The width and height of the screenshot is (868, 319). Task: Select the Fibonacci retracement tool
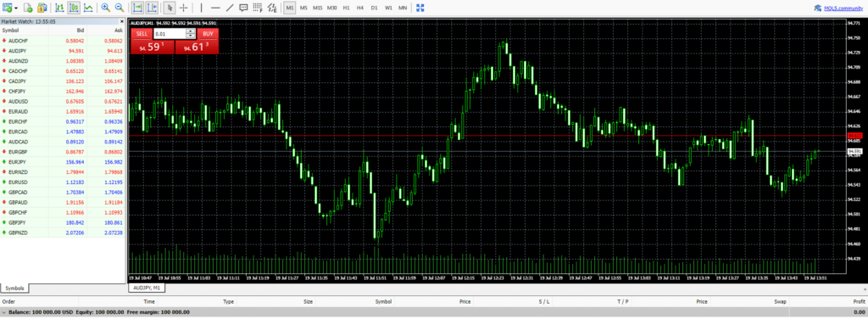[258, 8]
